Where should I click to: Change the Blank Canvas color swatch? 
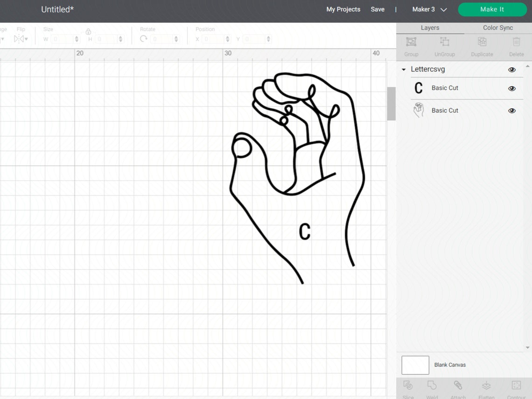pos(415,365)
